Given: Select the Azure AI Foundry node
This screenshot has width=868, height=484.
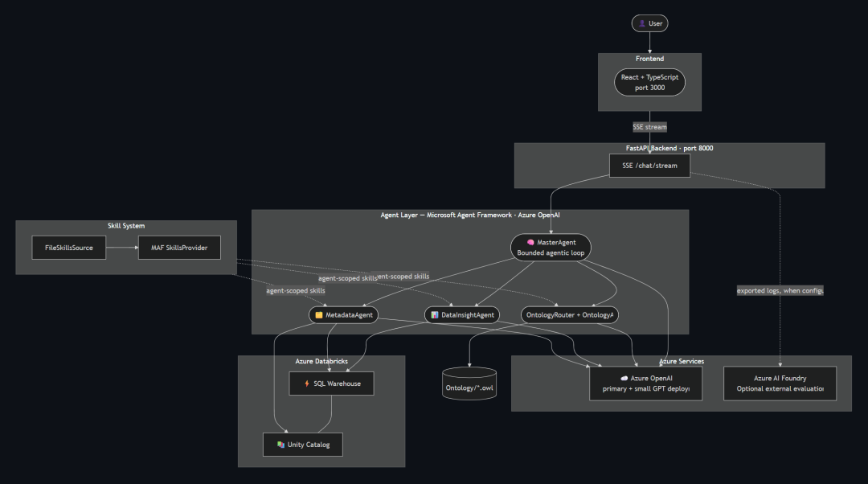Looking at the screenshot, I should [780, 384].
